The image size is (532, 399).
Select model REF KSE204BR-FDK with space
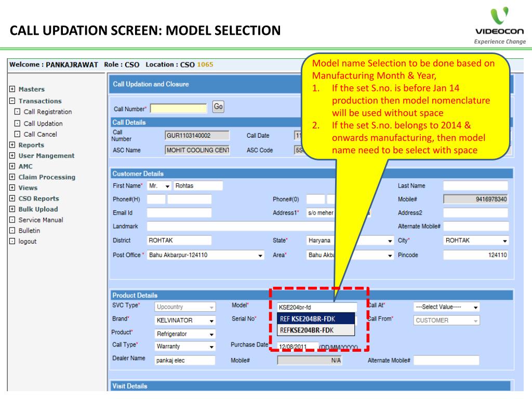pyautogui.click(x=316, y=319)
